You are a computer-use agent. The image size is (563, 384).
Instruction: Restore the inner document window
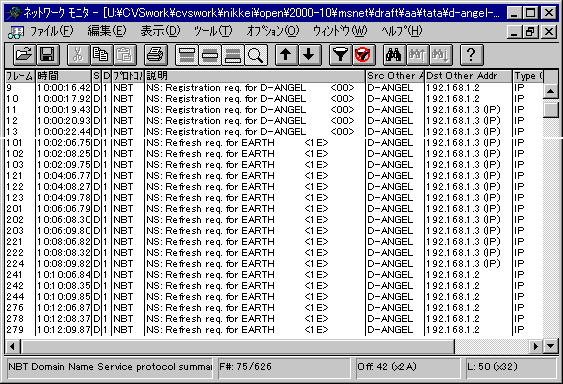click(x=531, y=32)
